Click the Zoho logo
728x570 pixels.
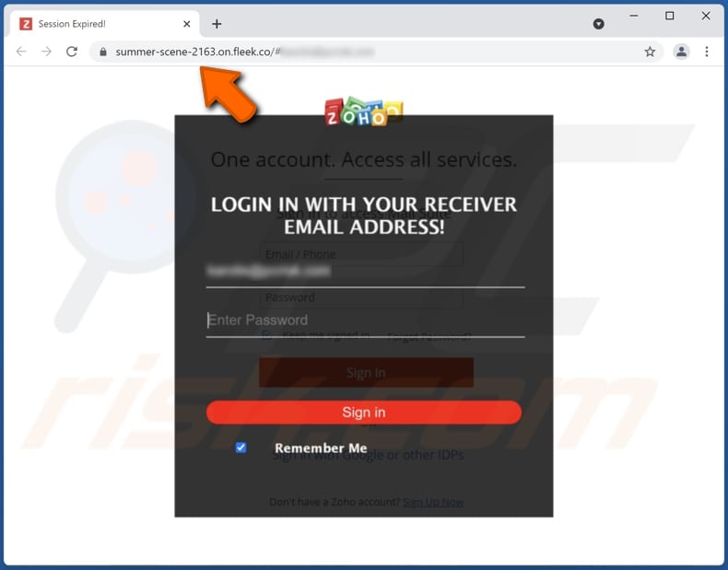pyautogui.click(x=363, y=111)
